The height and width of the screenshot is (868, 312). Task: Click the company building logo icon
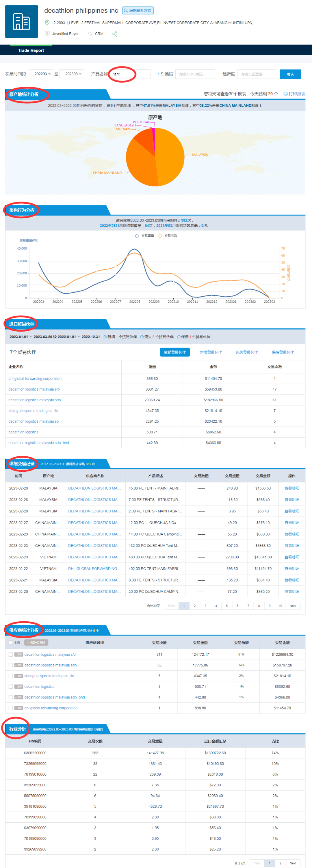tap(22, 22)
